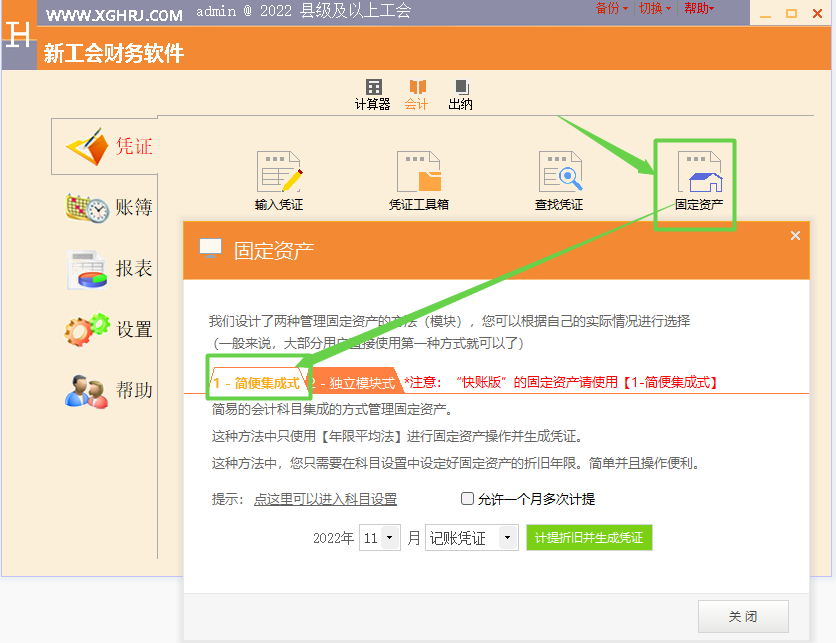Select the 账簿 ledger sidebar item
836x643 pixels.
click(x=109, y=208)
